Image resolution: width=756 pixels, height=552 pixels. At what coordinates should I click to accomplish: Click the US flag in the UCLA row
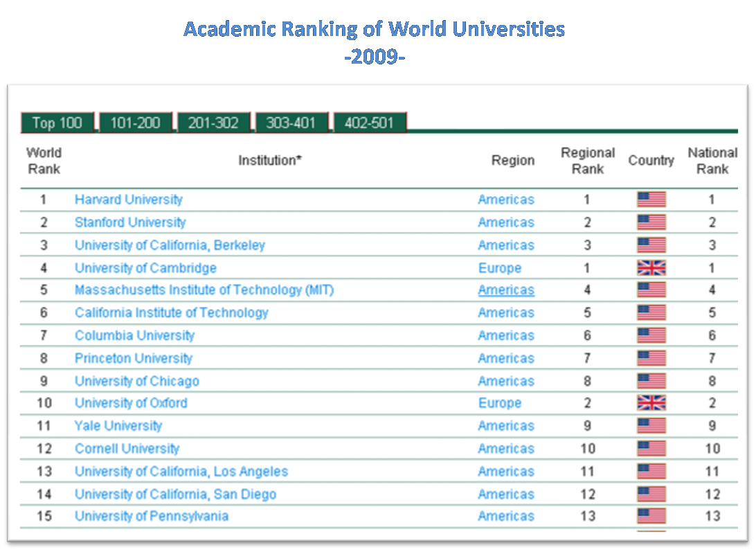click(651, 472)
